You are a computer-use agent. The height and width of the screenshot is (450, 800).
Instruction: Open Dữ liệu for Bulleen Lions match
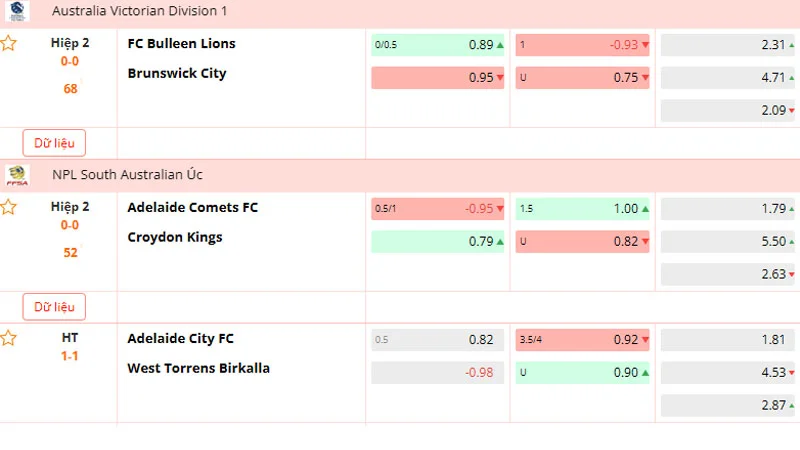(54, 142)
